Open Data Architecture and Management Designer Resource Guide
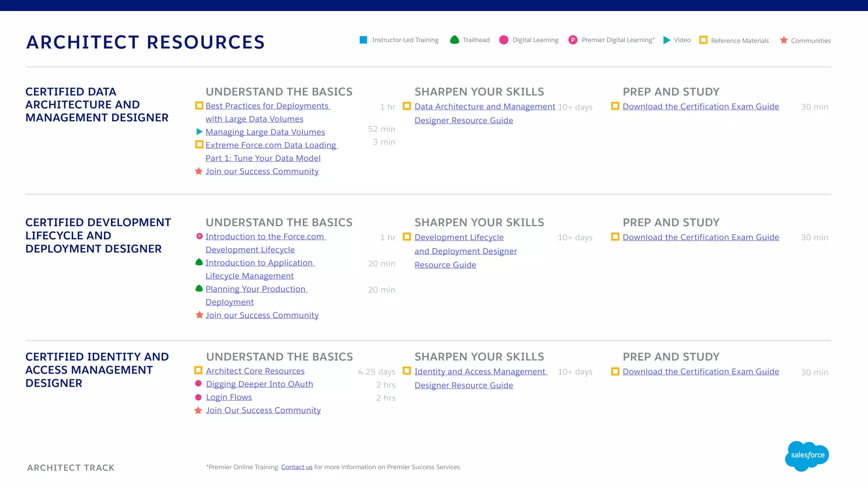 click(x=485, y=114)
